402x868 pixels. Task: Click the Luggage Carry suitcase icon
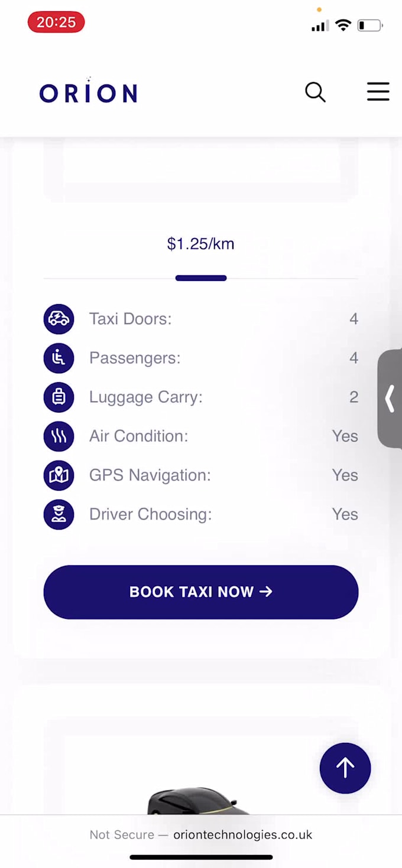[59, 397]
